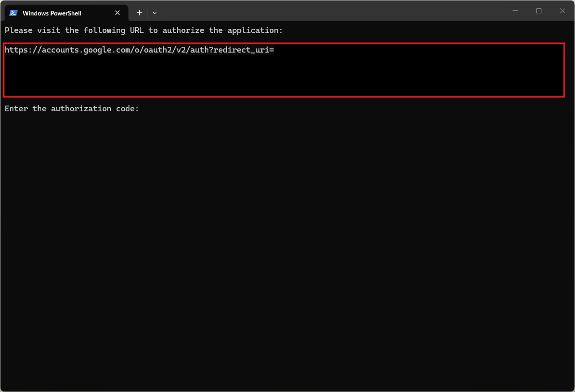Close the Windows PowerShell tab

click(x=118, y=13)
